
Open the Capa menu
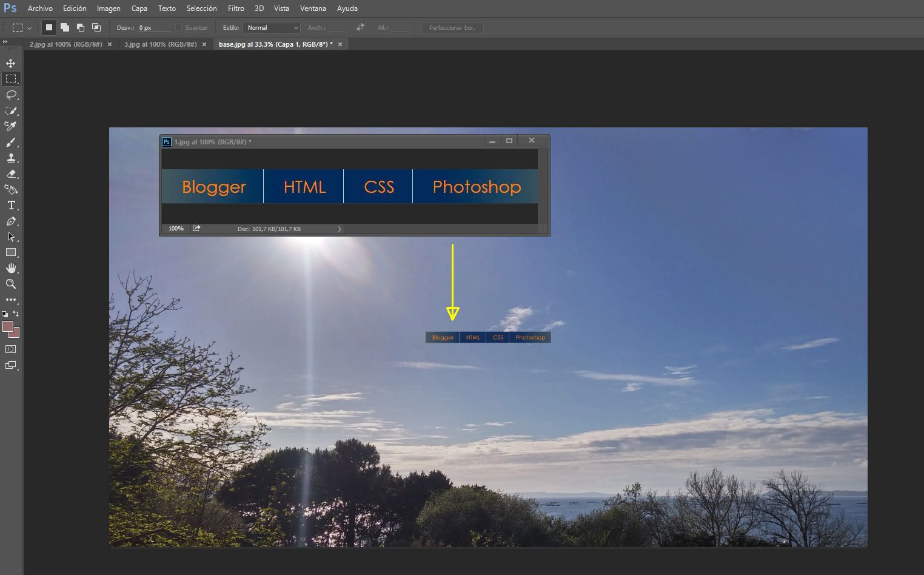point(139,8)
